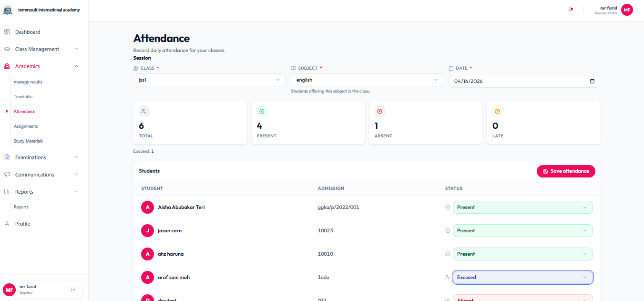Click the date field 04/16/2026
The height and width of the screenshot is (301, 644).
(524, 82)
